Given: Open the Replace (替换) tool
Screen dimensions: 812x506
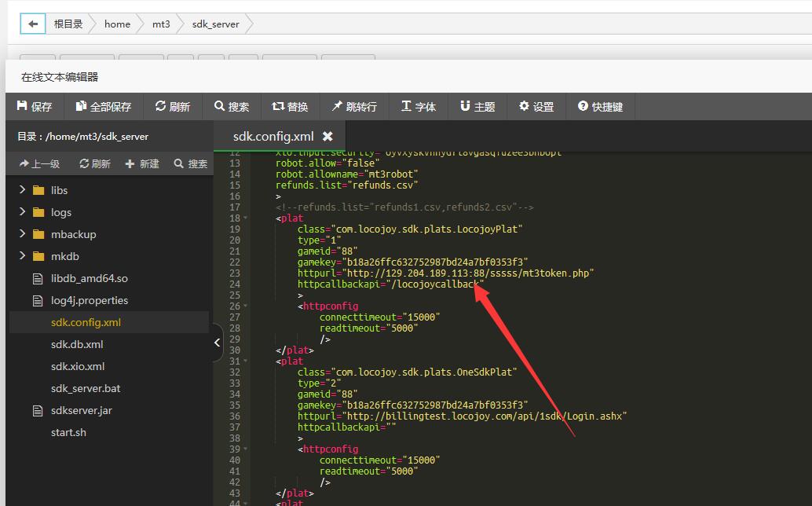Looking at the screenshot, I should coord(290,107).
